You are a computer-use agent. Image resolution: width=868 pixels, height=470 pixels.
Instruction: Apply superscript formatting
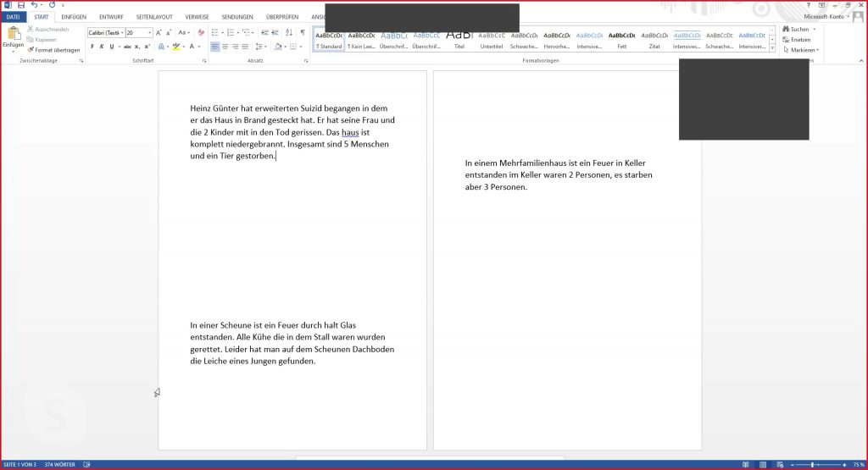click(147, 47)
